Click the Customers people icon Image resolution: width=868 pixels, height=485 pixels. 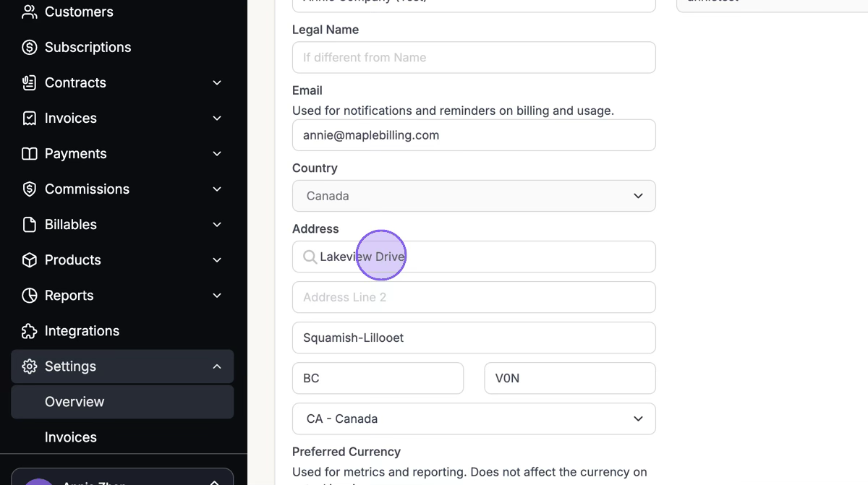(29, 12)
